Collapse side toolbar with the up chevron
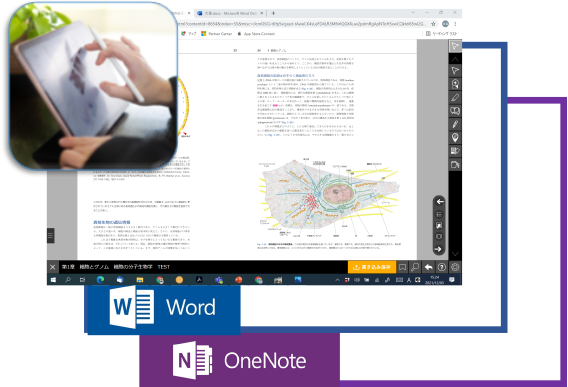Image resolution: width=568 pixels, height=387 pixels. tap(455, 59)
